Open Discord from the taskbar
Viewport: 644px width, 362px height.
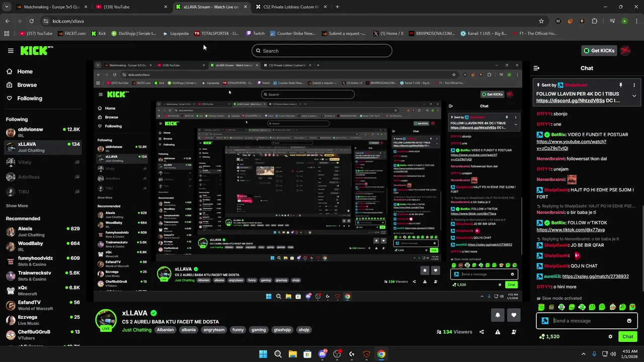pyautogui.click(x=323, y=354)
